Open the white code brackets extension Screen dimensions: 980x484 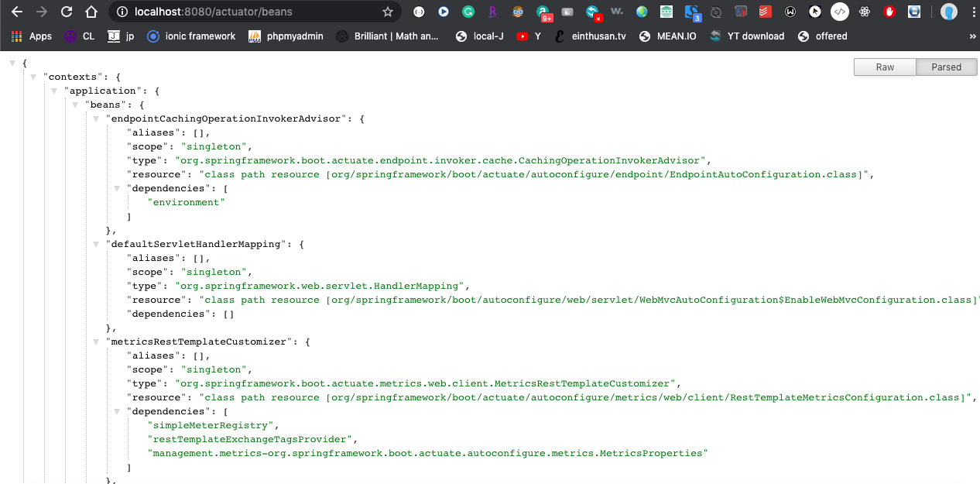coord(840,12)
